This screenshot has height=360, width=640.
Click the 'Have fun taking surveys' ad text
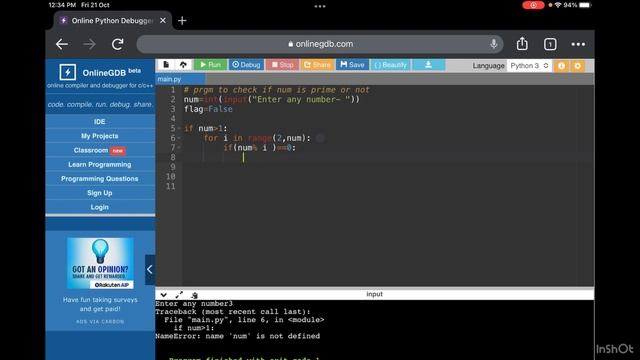[x=100, y=304]
